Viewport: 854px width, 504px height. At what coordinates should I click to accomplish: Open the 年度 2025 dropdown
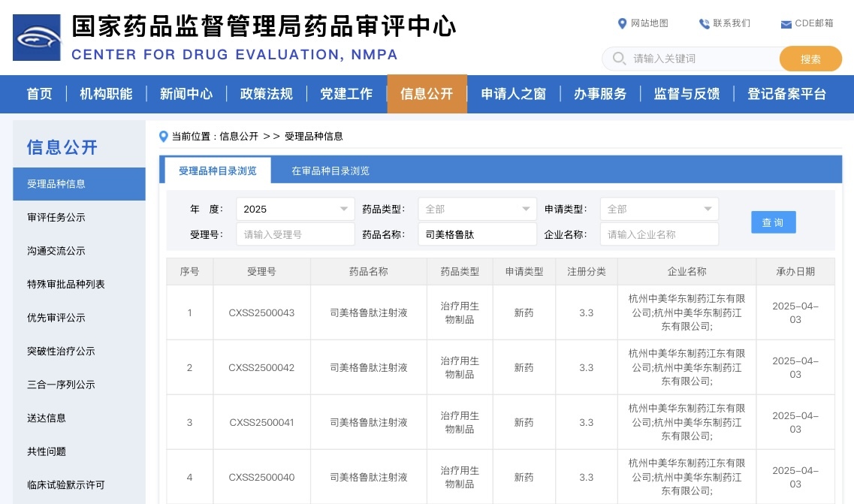click(x=295, y=209)
